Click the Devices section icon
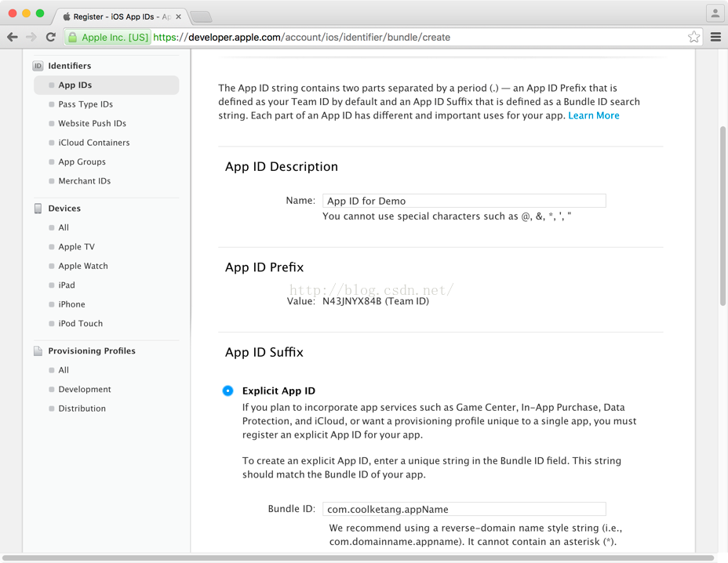This screenshot has width=728, height=563. click(38, 209)
